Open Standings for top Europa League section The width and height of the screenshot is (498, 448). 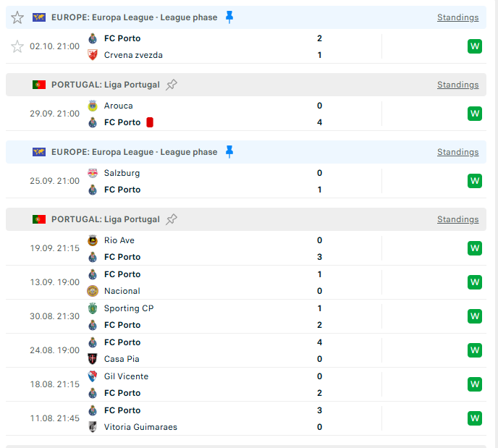(457, 17)
